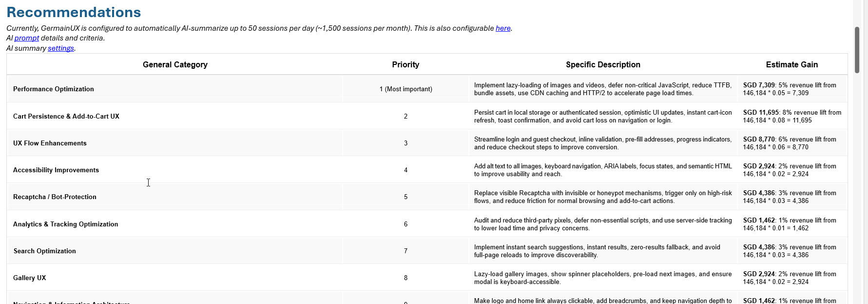868x304 pixels.
Task: Click the vertical scrollbar thumb
Action: pos(857,50)
